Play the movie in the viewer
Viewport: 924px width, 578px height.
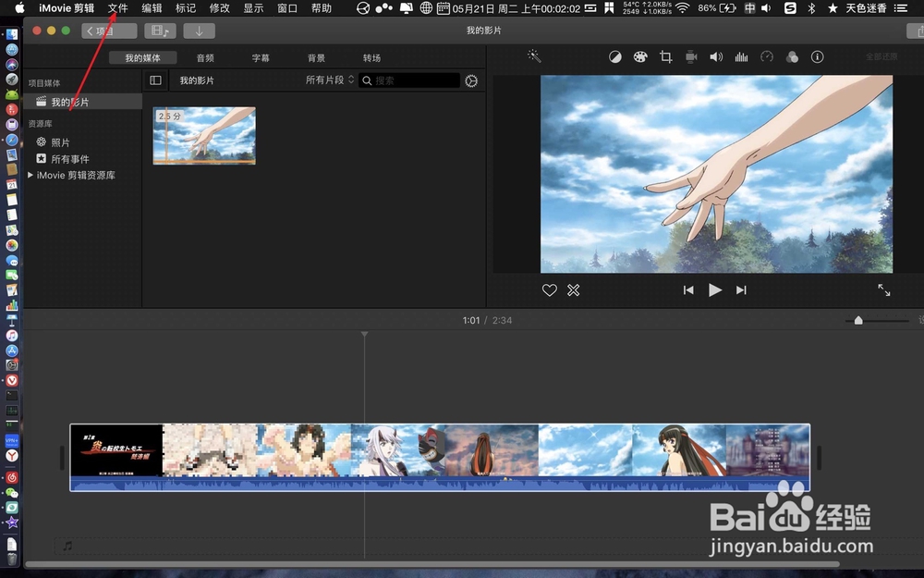[x=715, y=290]
